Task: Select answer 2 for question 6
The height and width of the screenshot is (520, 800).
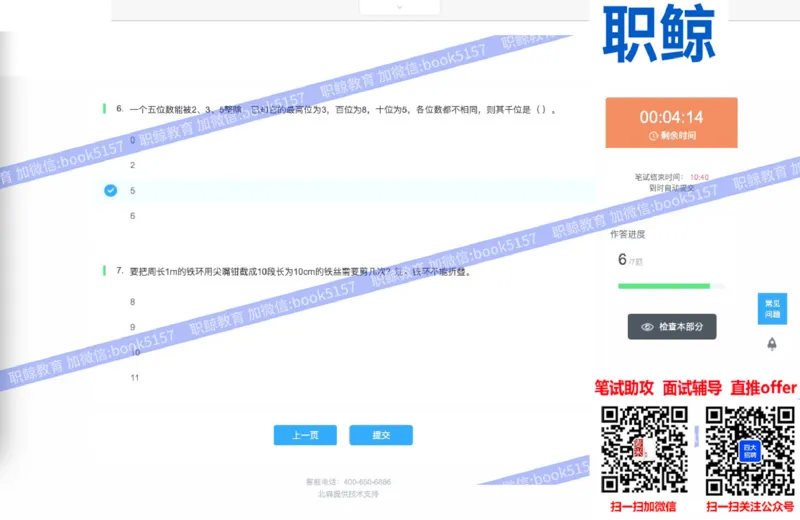Action: tap(133, 165)
